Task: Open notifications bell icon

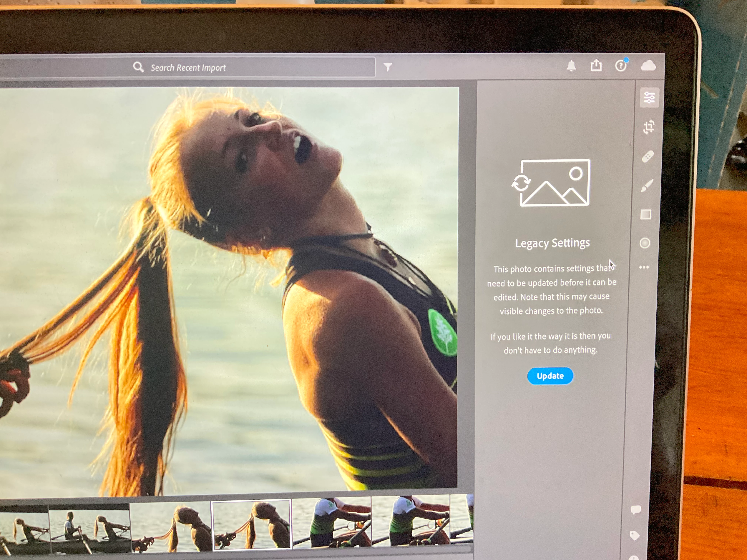Action: coord(571,66)
